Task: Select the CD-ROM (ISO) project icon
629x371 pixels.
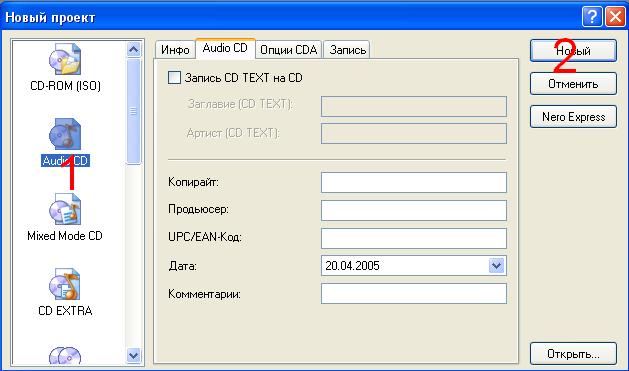Action: [65, 59]
